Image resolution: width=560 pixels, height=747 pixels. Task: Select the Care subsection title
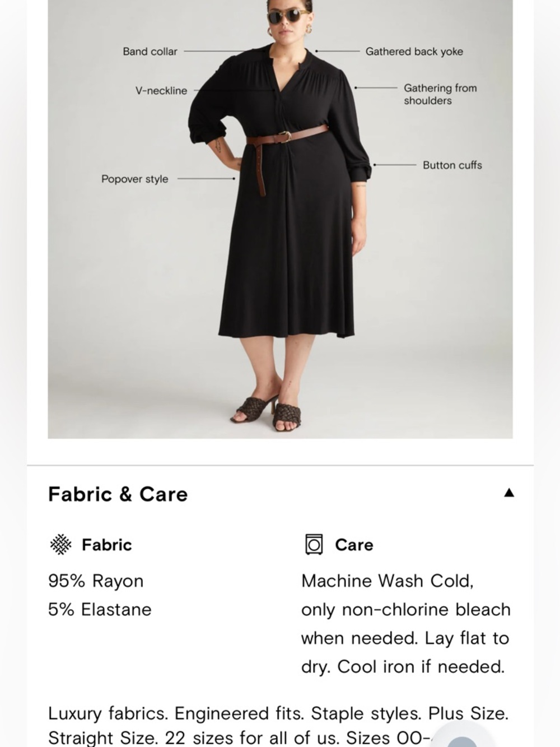[354, 545]
